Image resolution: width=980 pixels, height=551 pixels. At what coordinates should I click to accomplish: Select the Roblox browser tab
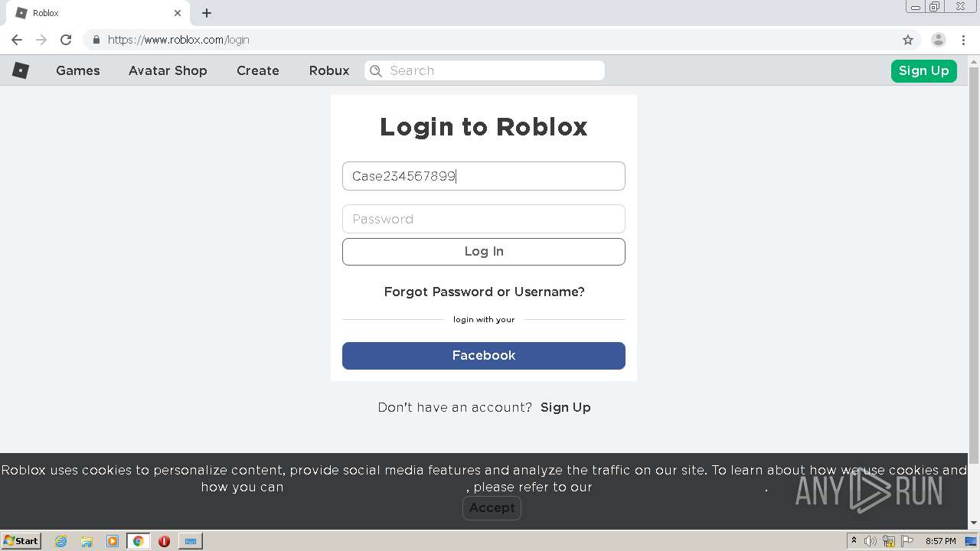coord(98,13)
